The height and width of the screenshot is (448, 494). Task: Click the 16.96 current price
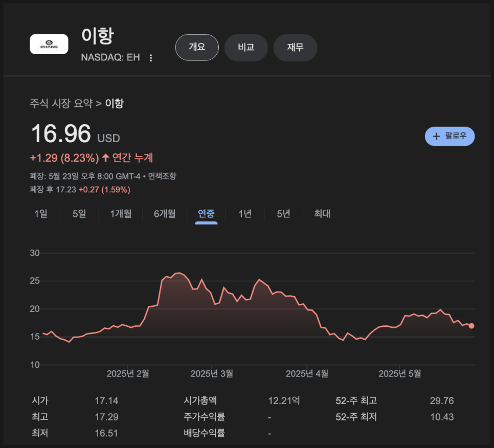click(61, 133)
